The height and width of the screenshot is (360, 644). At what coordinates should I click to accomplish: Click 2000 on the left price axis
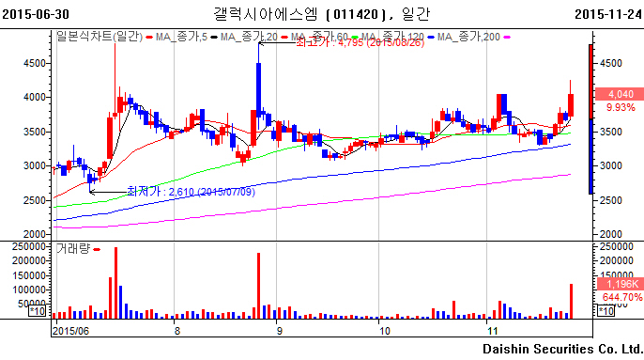pos(36,234)
